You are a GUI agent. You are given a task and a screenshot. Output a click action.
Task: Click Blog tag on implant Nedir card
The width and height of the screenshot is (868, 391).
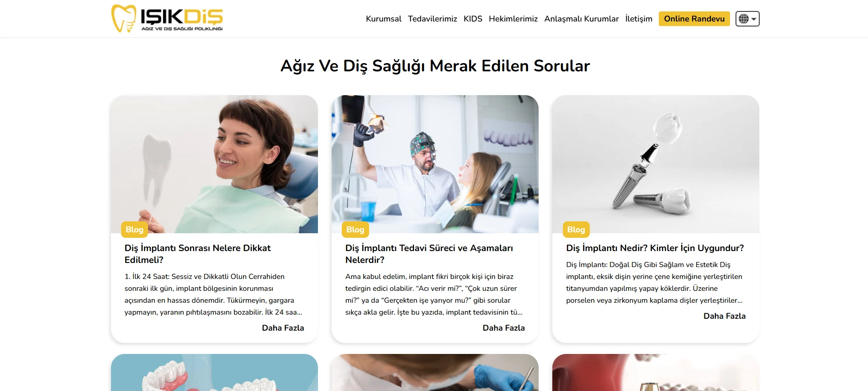(x=576, y=230)
